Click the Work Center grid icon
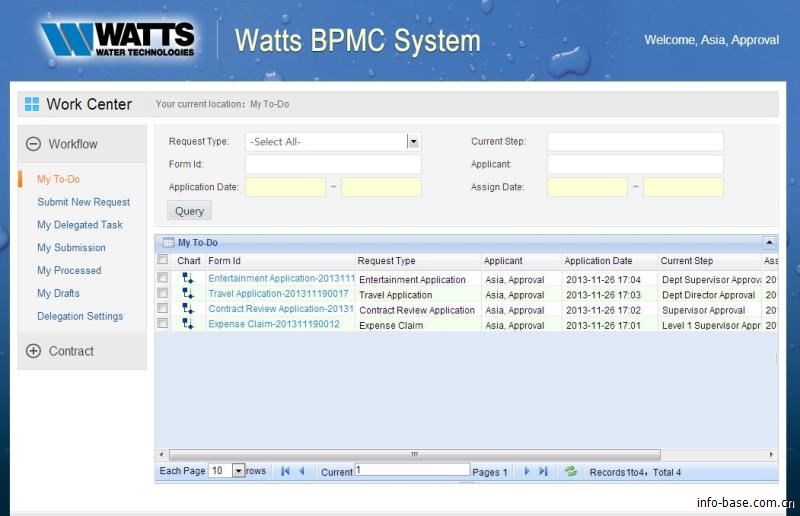Viewport: 800px width, 516px height. [x=32, y=104]
